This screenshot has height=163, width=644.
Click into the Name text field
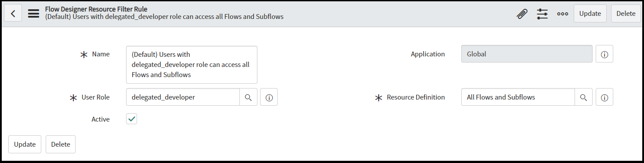pyautogui.click(x=192, y=65)
